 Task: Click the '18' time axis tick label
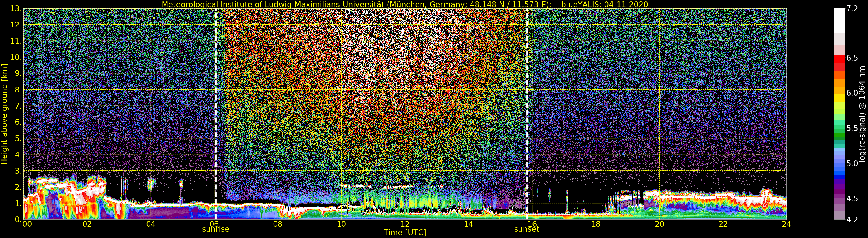pos(596,224)
